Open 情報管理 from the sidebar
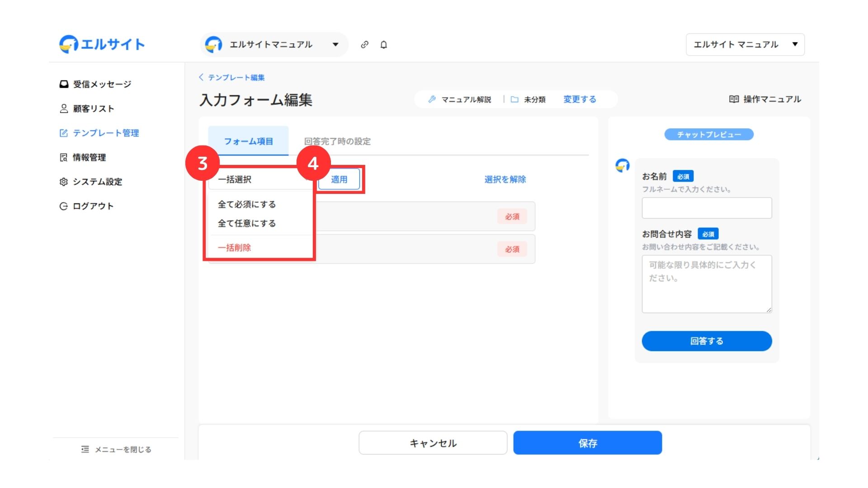868x488 pixels. click(x=83, y=157)
